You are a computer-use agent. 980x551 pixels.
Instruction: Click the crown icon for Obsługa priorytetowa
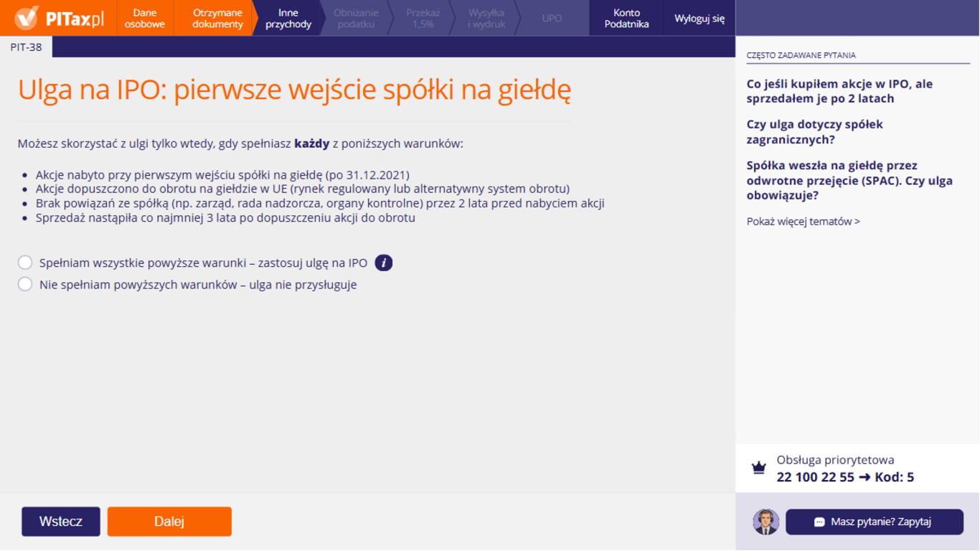(x=758, y=466)
